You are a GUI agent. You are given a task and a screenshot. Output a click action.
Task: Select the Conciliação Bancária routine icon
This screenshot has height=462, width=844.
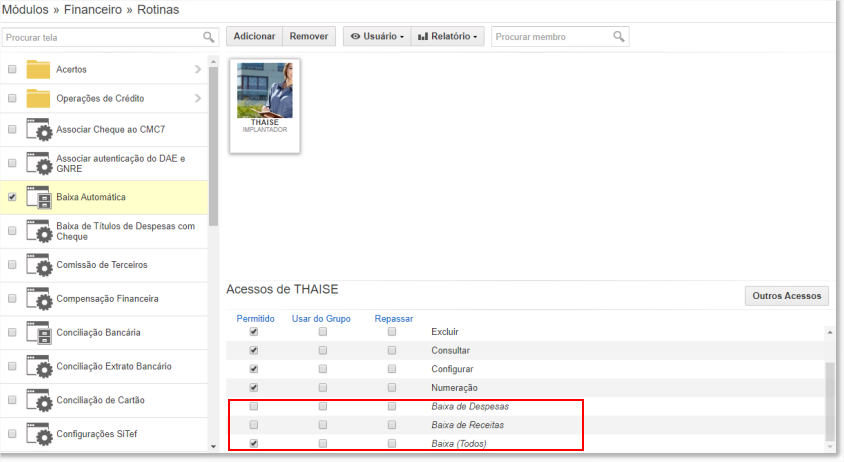pos(39,333)
